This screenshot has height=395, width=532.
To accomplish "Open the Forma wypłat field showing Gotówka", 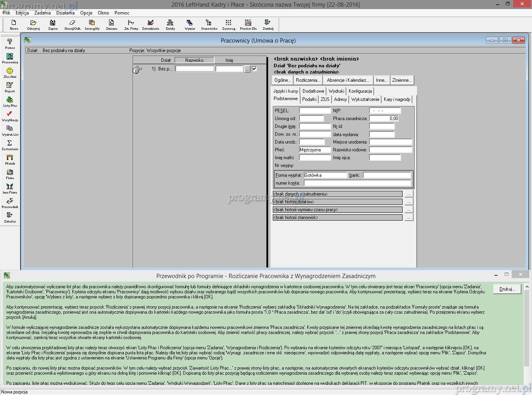I will (x=325, y=175).
